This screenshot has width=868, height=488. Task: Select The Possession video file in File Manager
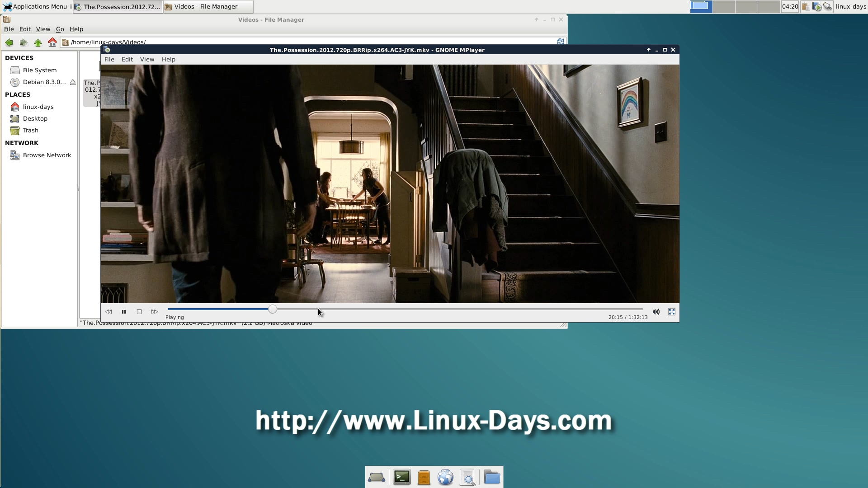pyautogui.click(x=92, y=93)
